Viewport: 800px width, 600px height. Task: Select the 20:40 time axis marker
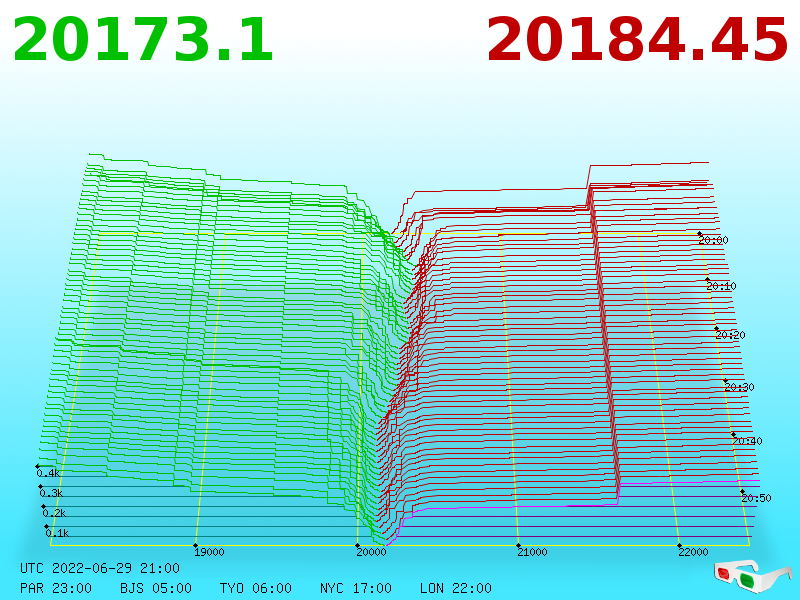click(x=747, y=441)
